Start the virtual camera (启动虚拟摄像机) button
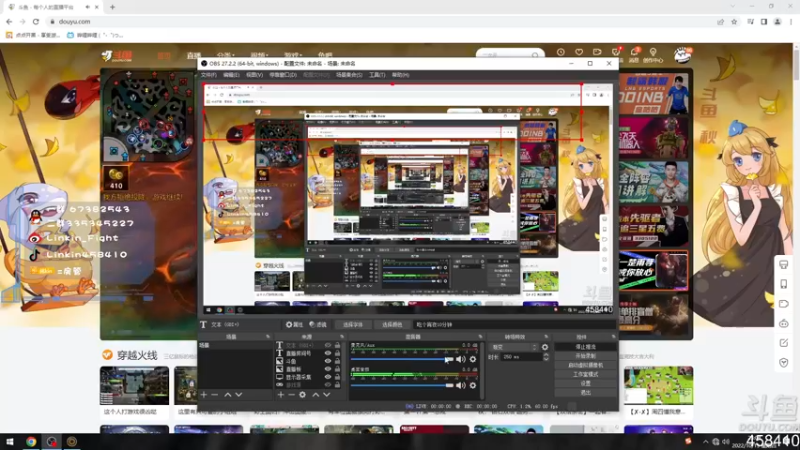The width and height of the screenshot is (800, 450). coord(585,365)
